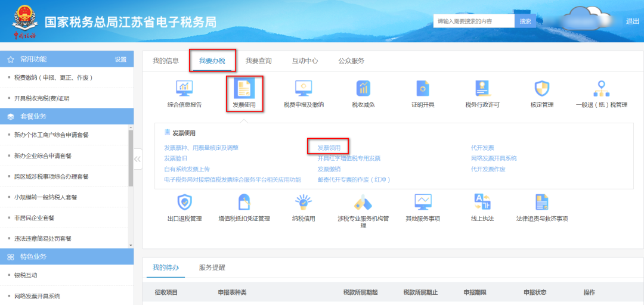Click the grid icon beside 特色业务

click(x=11, y=257)
